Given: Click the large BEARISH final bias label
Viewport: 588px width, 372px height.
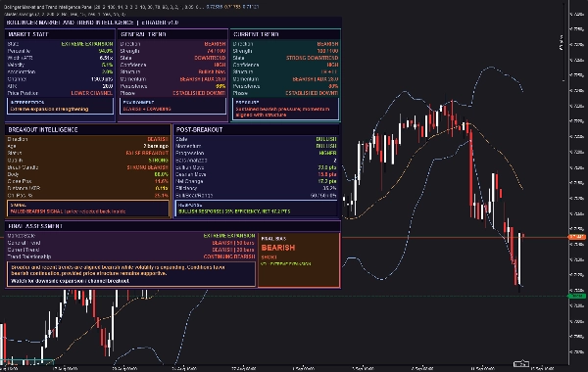Looking at the screenshot, I should pos(278,248).
